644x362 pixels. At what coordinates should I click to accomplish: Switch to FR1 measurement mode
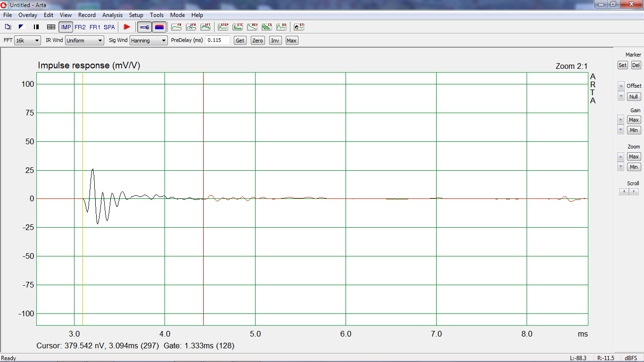(x=95, y=27)
